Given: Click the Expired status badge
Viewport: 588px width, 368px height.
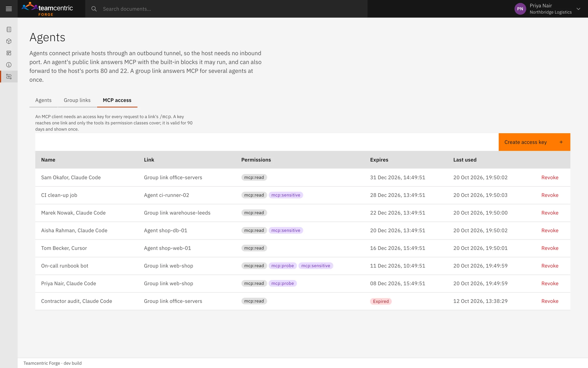Looking at the screenshot, I should 381,301.
